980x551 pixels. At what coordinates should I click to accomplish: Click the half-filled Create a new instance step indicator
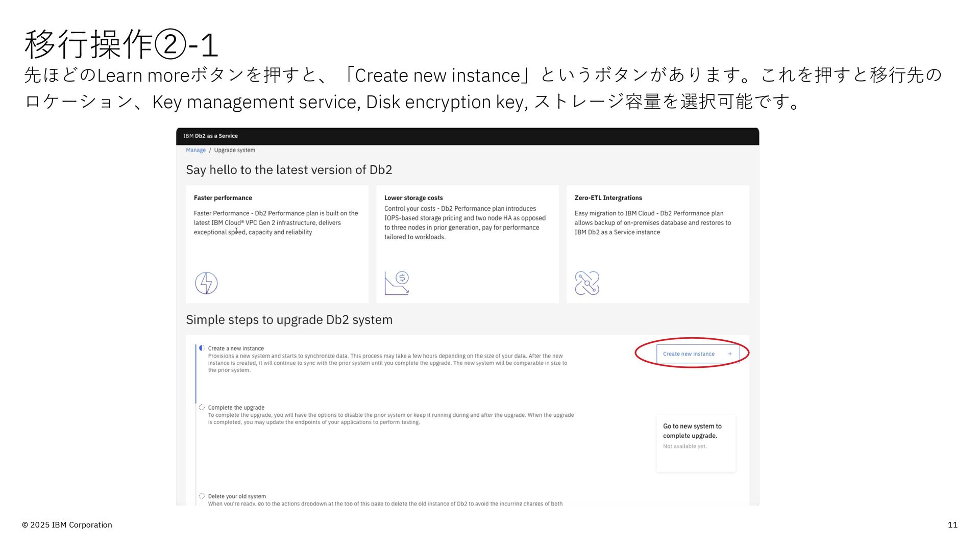coord(202,348)
